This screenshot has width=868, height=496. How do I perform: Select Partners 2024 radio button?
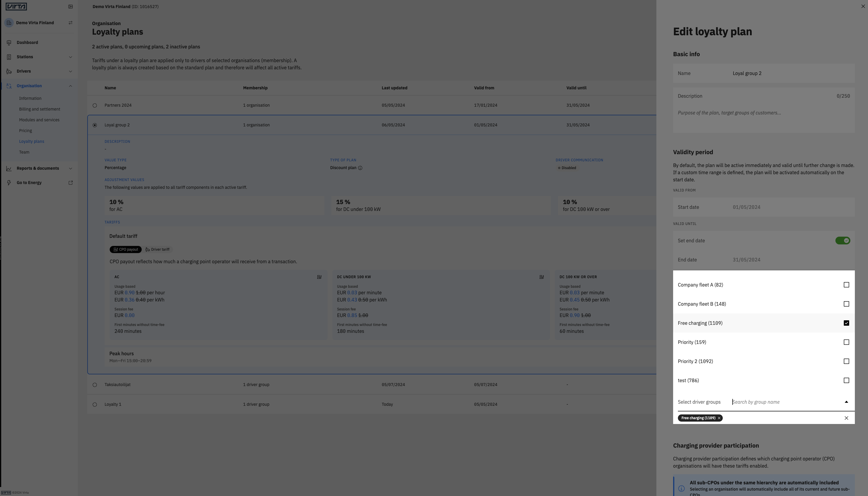[x=95, y=105]
